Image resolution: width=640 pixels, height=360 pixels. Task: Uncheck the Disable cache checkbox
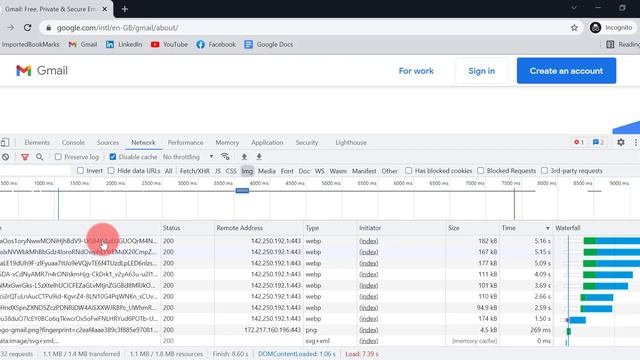[x=113, y=157]
